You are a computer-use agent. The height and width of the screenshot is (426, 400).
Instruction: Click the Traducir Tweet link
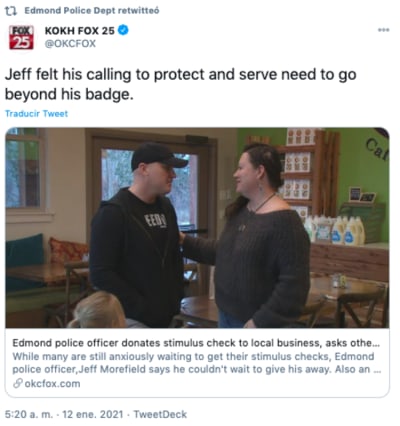[x=36, y=114]
